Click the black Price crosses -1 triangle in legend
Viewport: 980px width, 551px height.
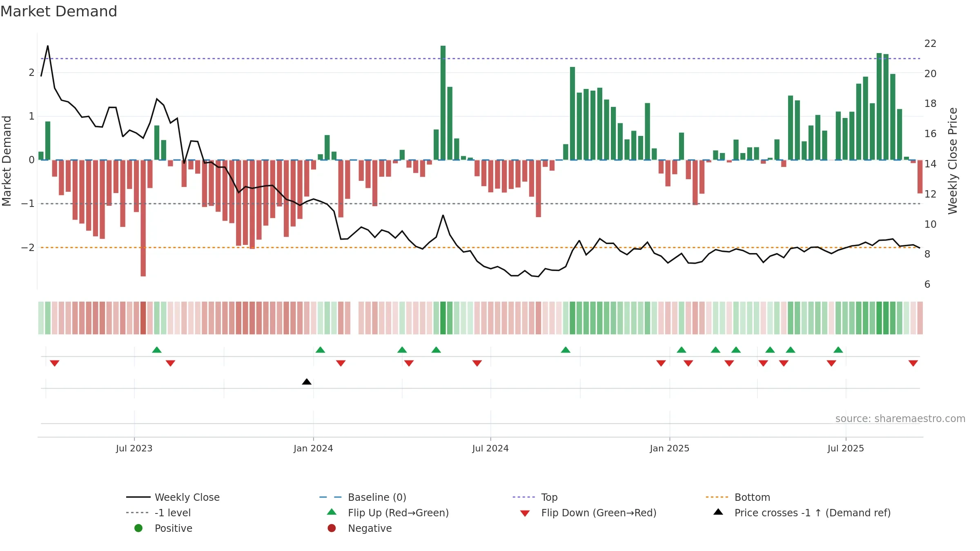coord(718,512)
